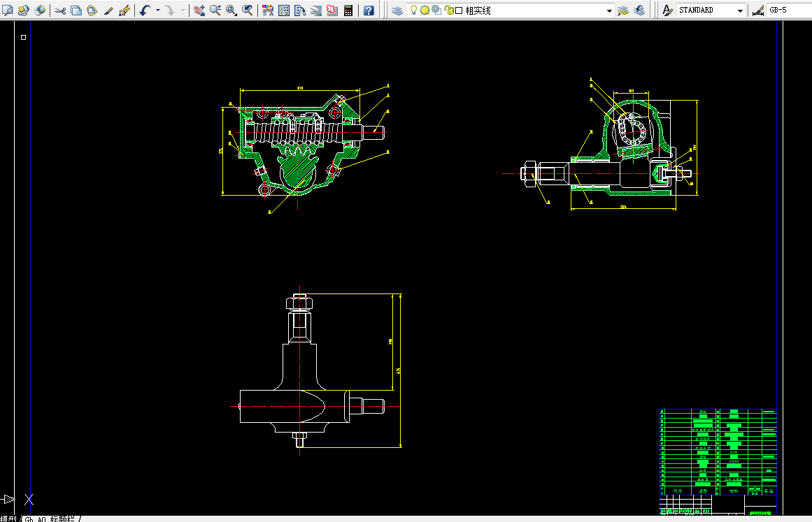Click the Paste from clipboard icon
This screenshot has height=522, width=812.
click(92, 10)
